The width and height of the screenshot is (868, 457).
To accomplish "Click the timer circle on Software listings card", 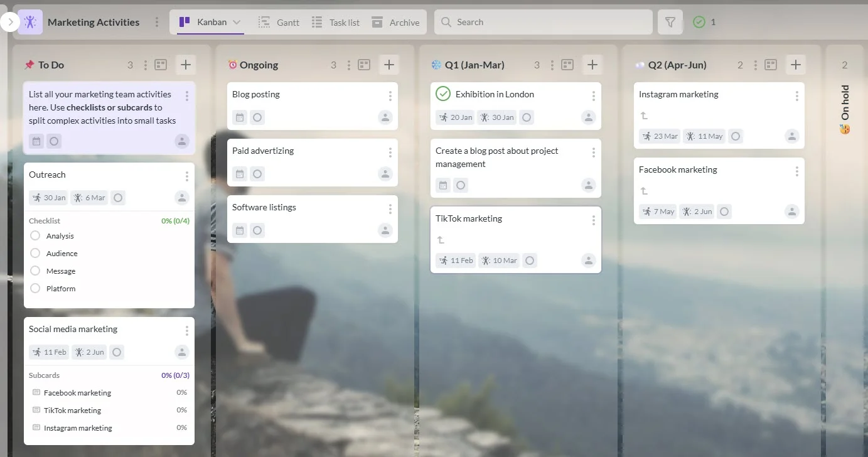I will pos(257,230).
